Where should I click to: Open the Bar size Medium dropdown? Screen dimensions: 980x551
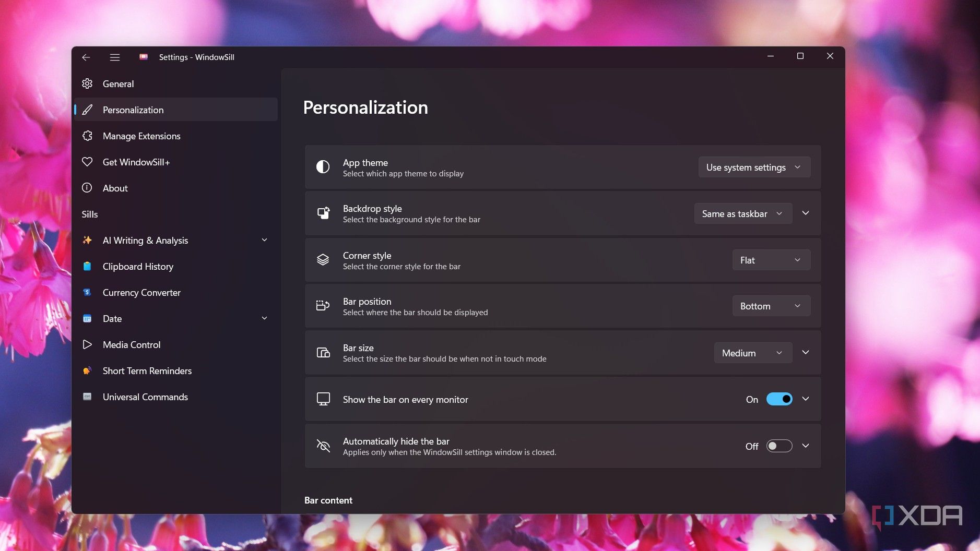tap(753, 353)
